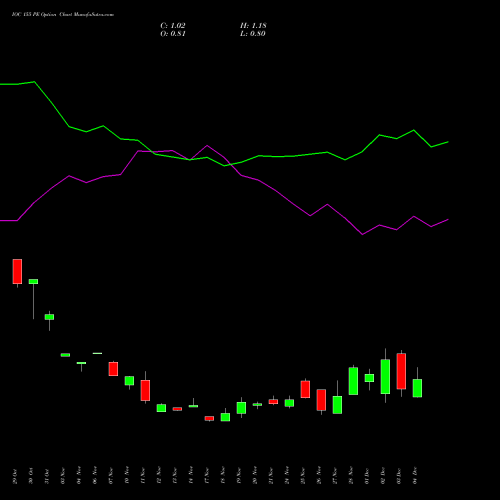Click the '31 Oct' date axis label
The image size is (500, 500).
47,476
